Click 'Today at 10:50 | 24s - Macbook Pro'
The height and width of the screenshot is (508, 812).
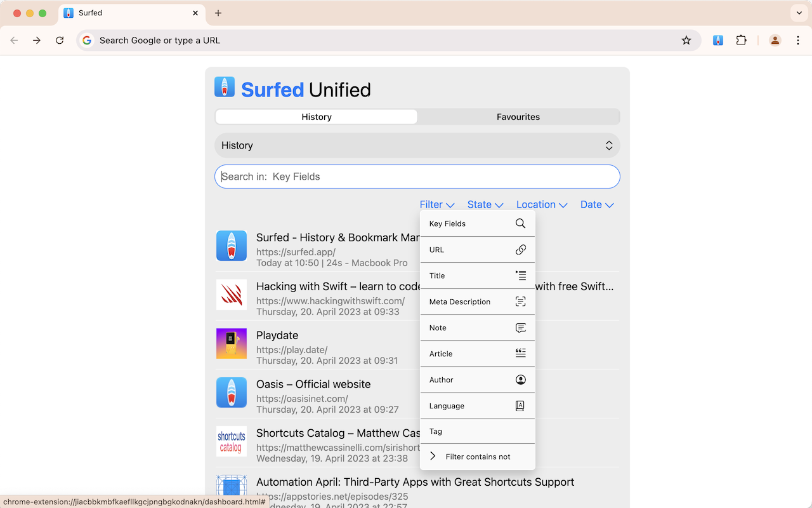pos(332,263)
